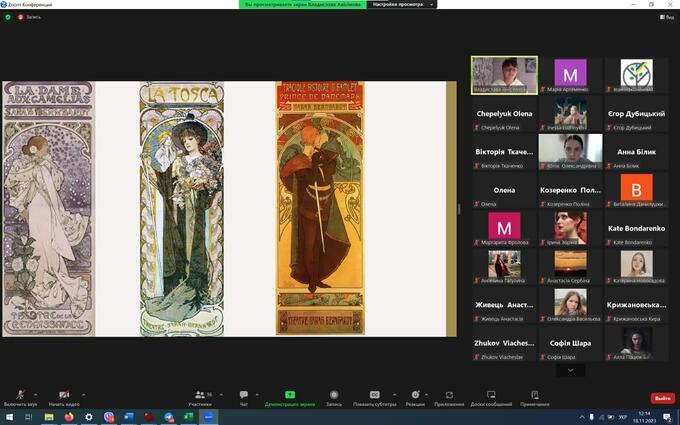Click green encryption shield icon
680x425 pixels.
tap(8, 17)
